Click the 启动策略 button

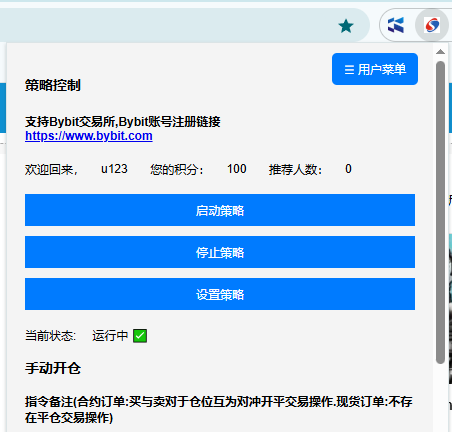click(220, 210)
